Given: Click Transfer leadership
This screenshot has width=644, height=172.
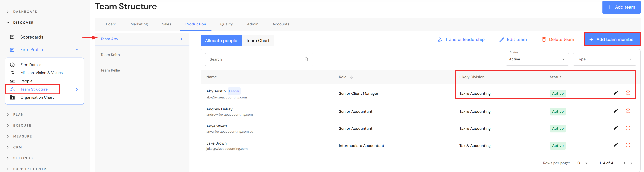Looking at the screenshot, I should 461,40.
